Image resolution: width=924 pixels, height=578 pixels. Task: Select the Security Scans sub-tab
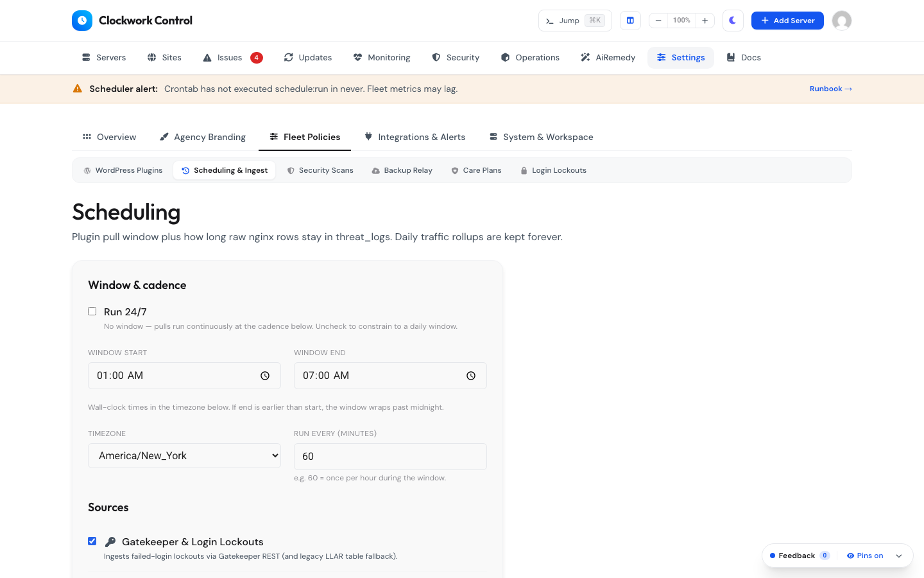320,171
